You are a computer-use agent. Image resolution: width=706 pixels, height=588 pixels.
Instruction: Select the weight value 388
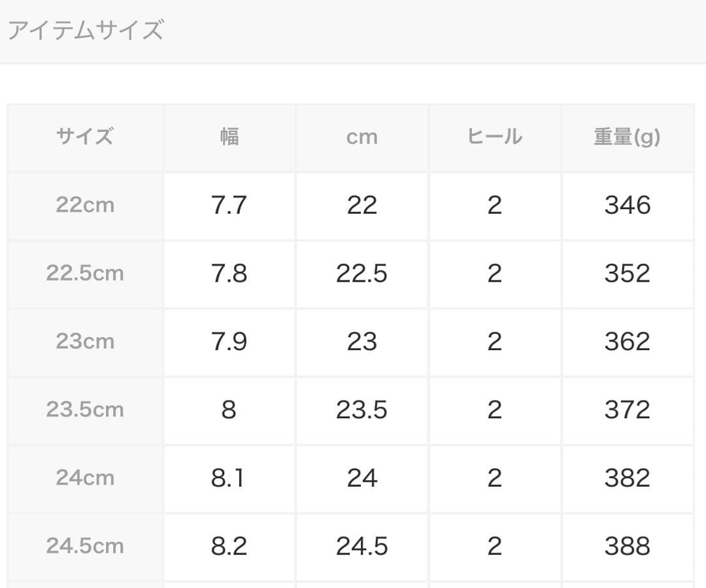coord(627,546)
